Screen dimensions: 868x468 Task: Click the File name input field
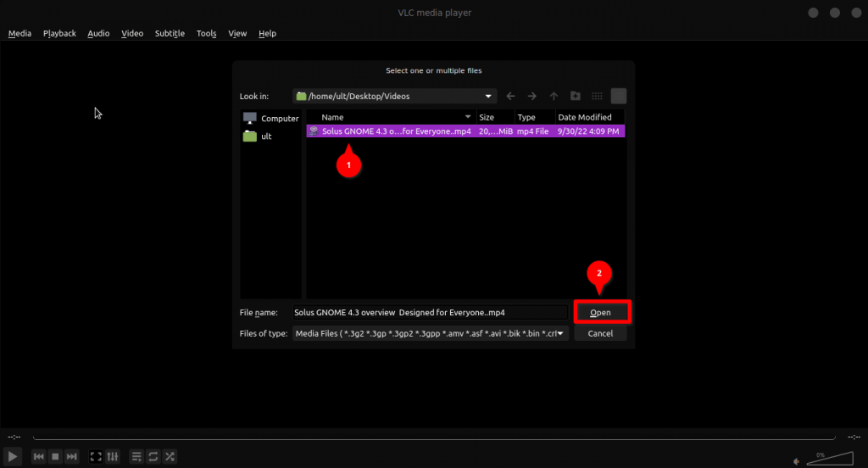pyautogui.click(x=430, y=312)
